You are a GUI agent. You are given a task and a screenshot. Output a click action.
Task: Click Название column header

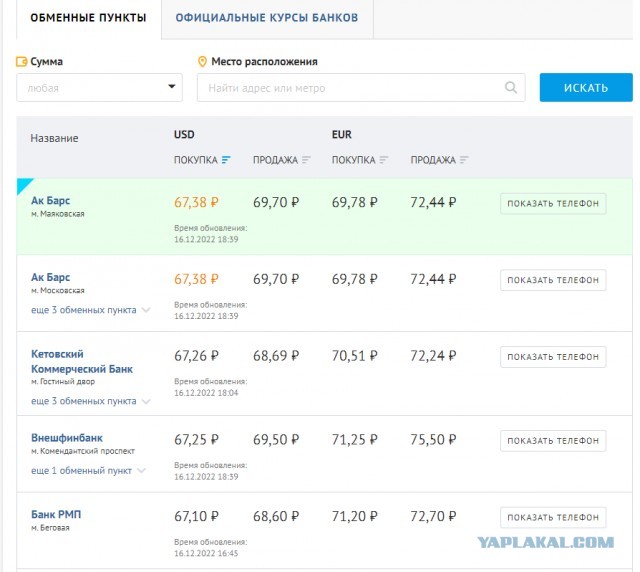(x=54, y=138)
